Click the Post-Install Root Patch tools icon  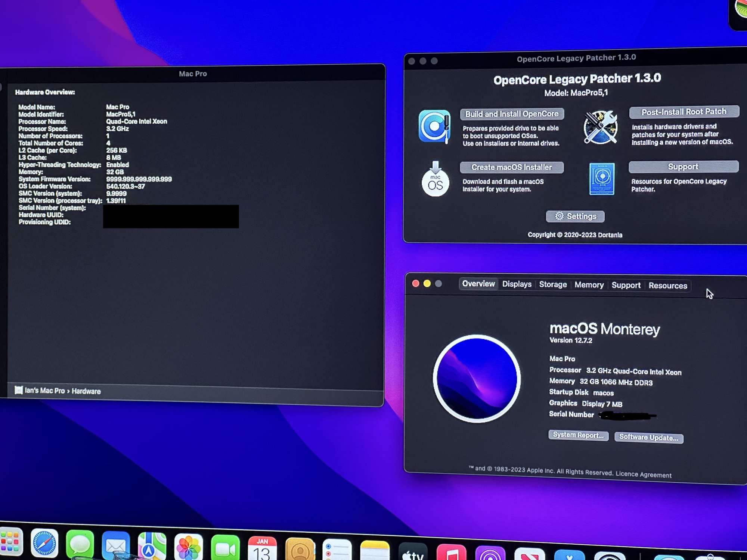click(x=600, y=127)
